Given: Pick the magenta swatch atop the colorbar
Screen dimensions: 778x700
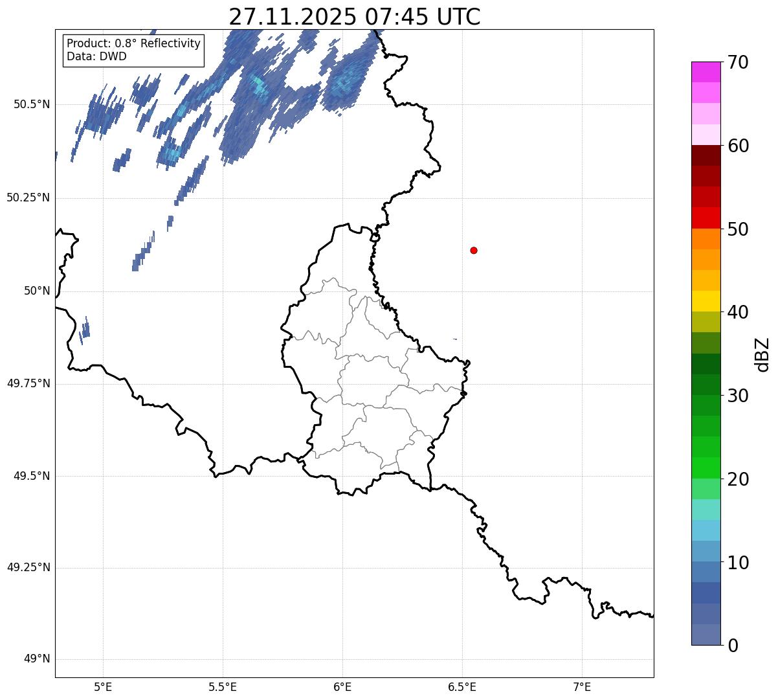Looking at the screenshot, I should pyautogui.click(x=706, y=72).
